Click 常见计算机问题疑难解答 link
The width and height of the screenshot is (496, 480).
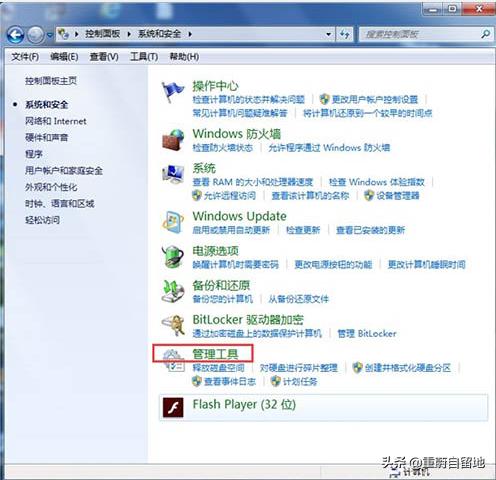[240, 113]
